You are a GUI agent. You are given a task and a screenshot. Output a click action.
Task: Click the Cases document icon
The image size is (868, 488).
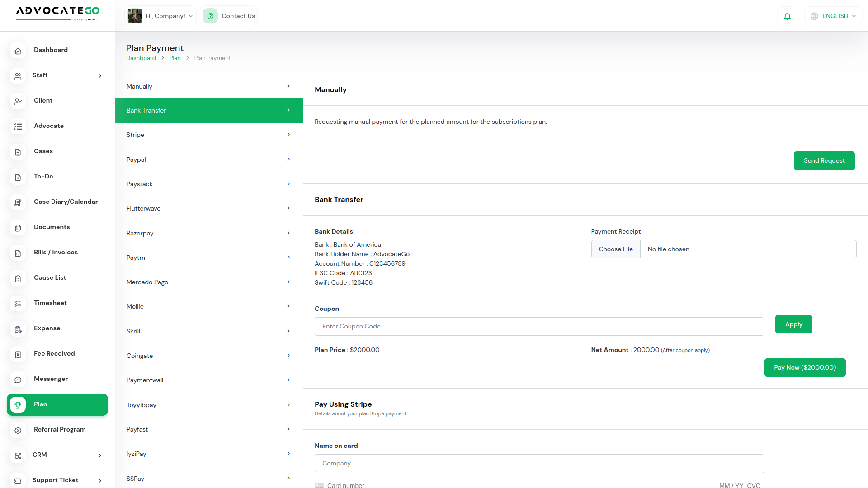18,152
